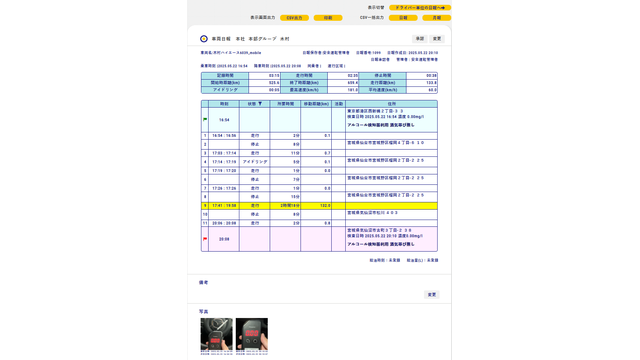
Task: Click the 変更 button in the 備考 section
Action: click(x=431, y=295)
